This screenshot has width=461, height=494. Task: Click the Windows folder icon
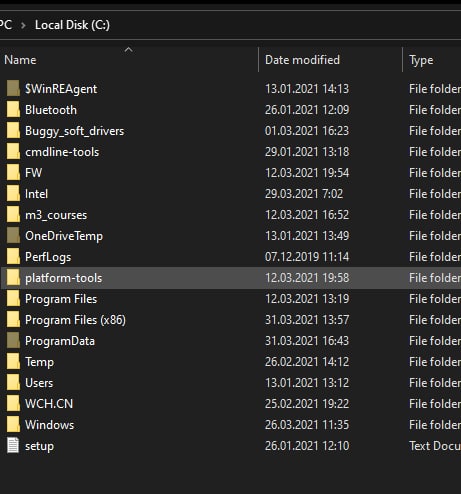[13, 425]
